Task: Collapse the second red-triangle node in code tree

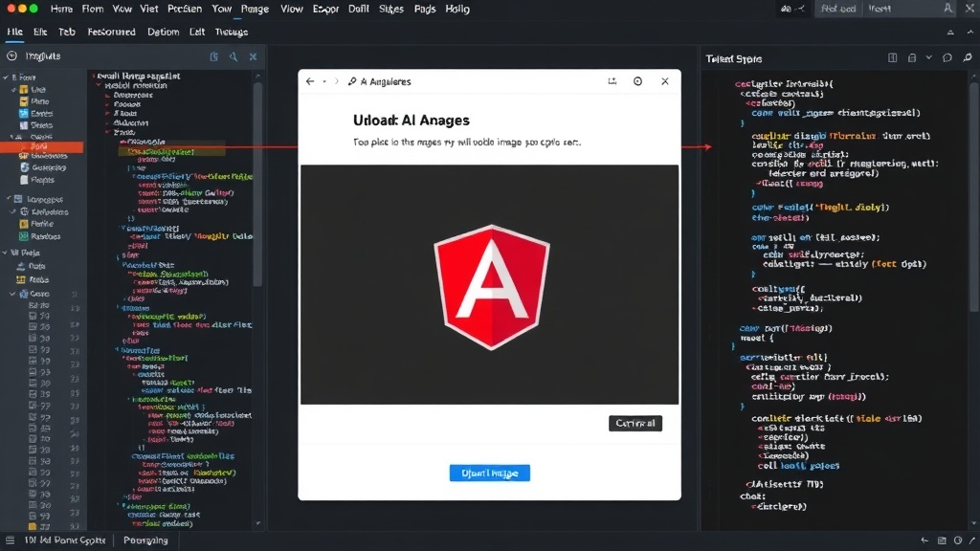Action: point(99,85)
